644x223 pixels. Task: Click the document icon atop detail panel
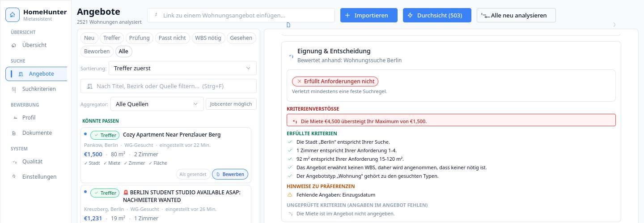click(288, 24)
